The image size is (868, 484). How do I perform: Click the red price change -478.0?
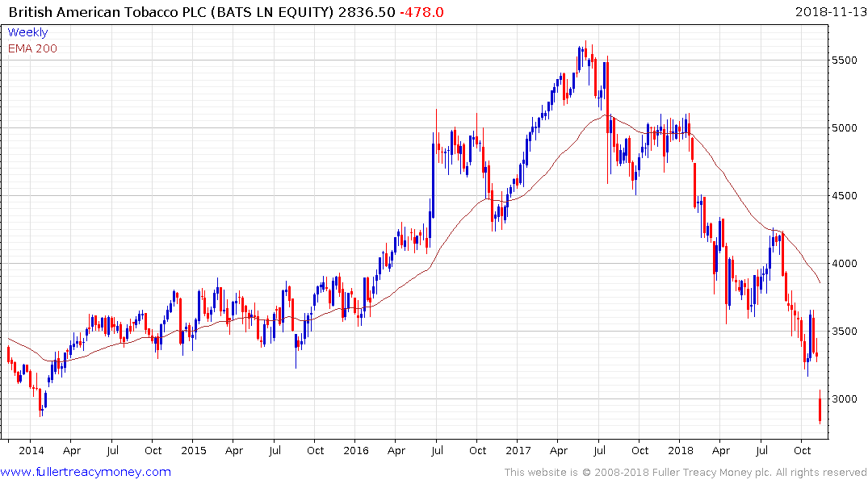tap(421, 12)
